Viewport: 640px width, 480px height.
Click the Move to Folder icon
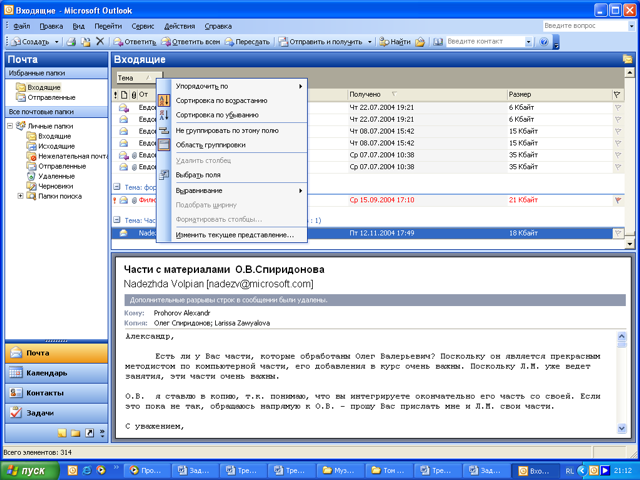pyautogui.click(x=86, y=42)
